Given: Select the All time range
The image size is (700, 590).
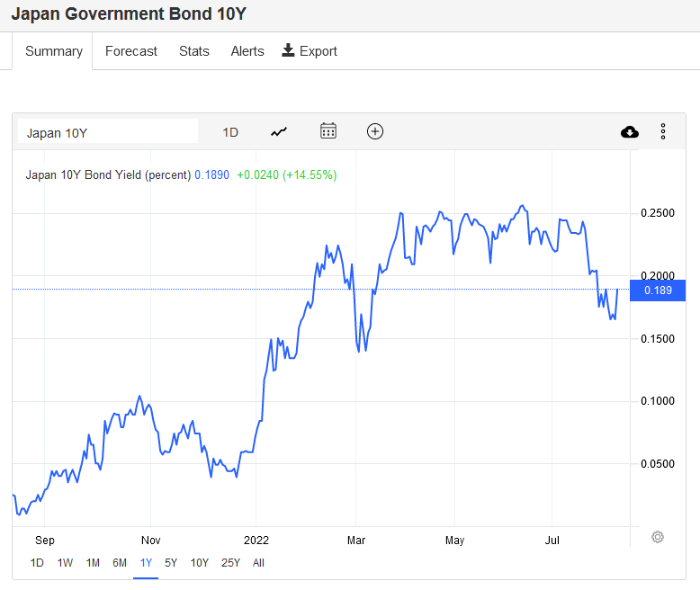Looking at the screenshot, I should [258, 563].
